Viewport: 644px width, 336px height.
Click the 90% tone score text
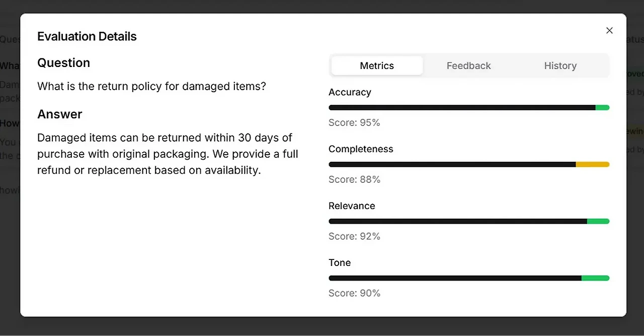point(354,293)
